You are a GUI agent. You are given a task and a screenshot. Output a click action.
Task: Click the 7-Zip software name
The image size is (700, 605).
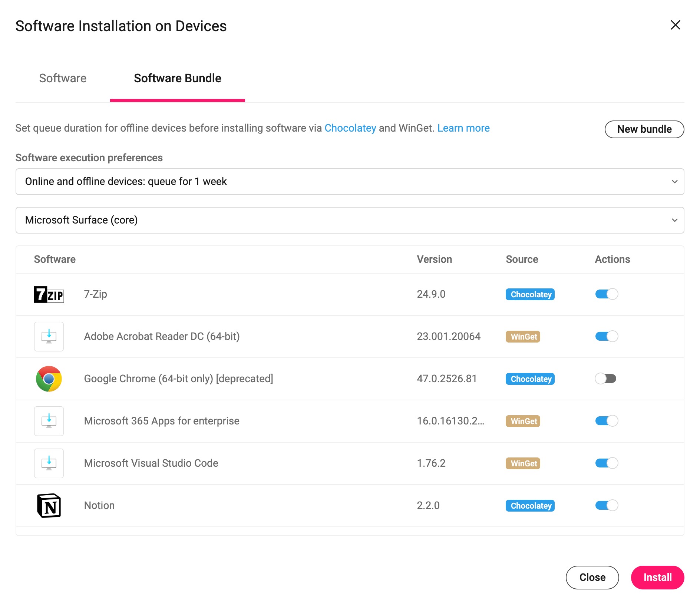point(96,294)
